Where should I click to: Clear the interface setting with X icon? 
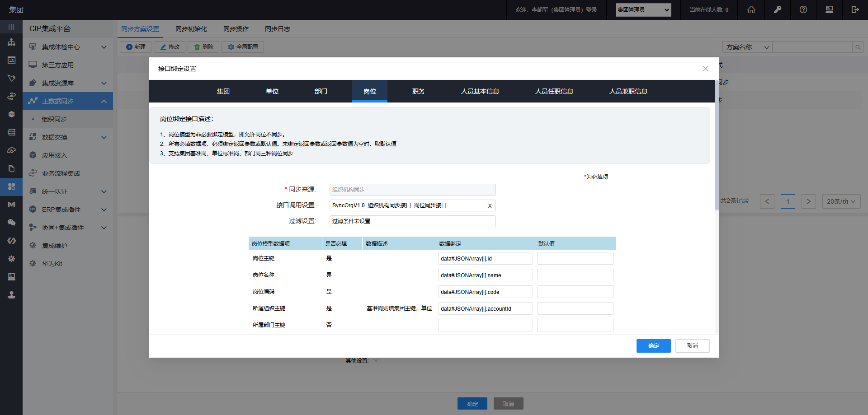click(490, 206)
